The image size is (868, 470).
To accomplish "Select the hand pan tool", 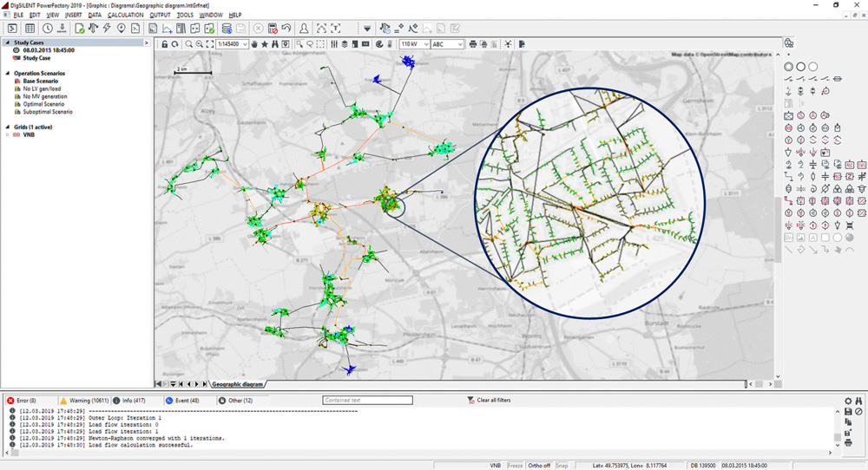I will pyautogui.click(x=254, y=44).
